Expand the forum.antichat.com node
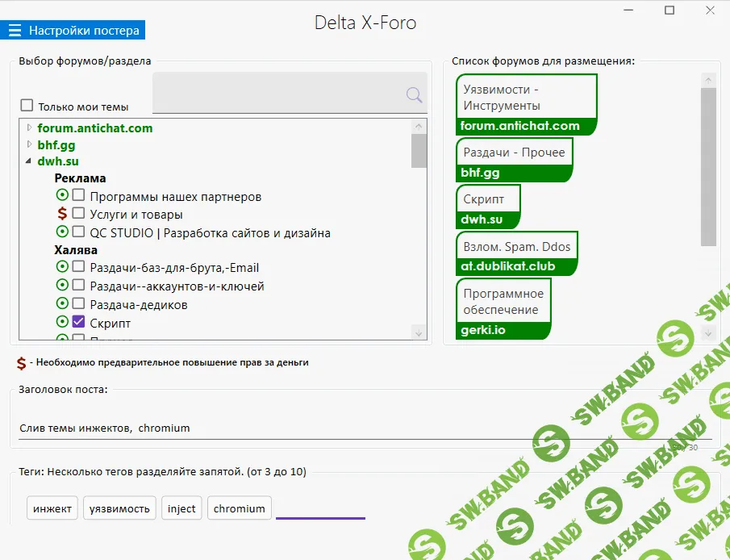The height and width of the screenshot is (560, 730). 28,127
